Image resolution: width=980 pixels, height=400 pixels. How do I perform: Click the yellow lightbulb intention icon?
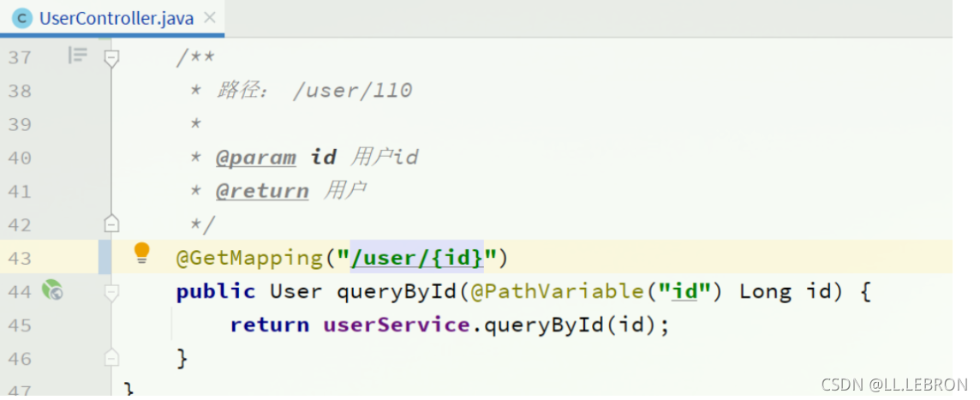point(142,254)
